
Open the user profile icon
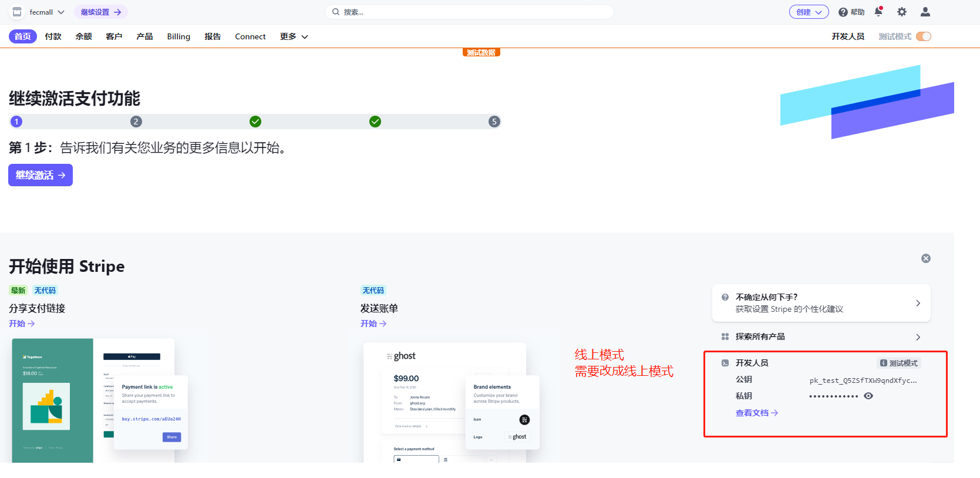click(x=925, y=12)
